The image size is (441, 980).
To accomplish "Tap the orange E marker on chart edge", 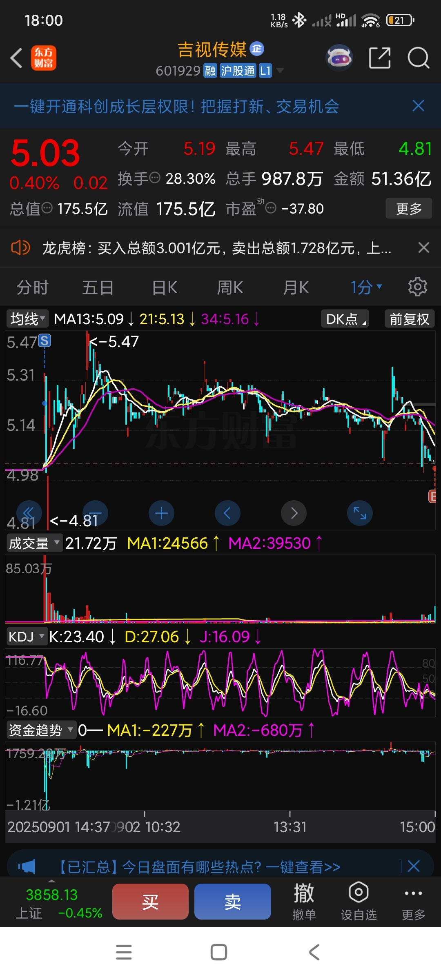I will pyautogui.click(x=432, y=496).
